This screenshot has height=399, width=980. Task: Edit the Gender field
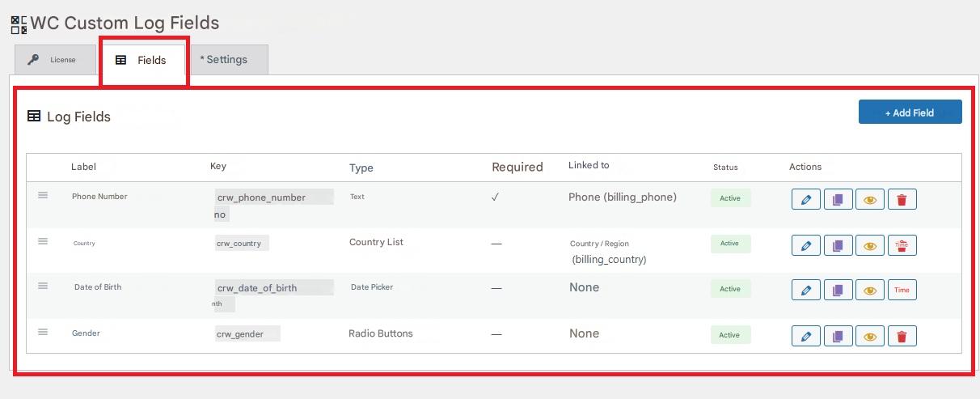(805, 336)
